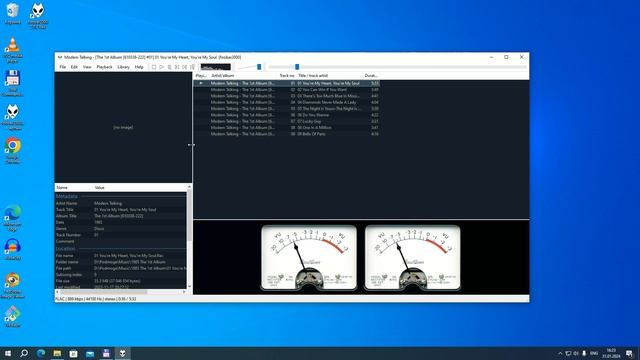Open Total Commander desktop icon
This screenshot has height=360, width=640.
tap(13, 83)
